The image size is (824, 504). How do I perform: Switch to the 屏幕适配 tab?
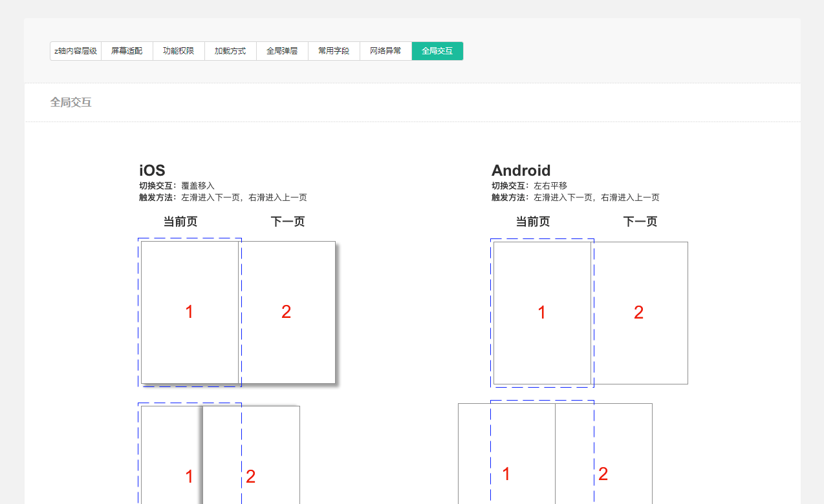tap(127, 51)
